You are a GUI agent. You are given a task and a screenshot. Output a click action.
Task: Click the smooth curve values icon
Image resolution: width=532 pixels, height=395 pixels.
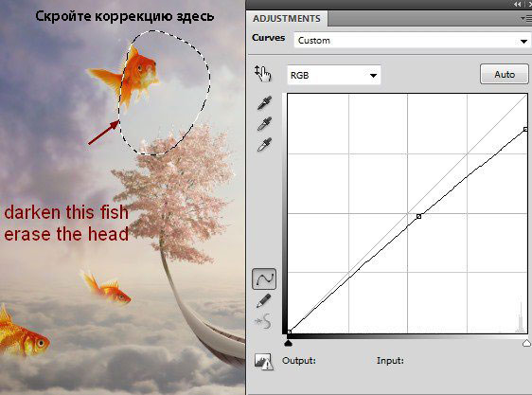[x=263, y=322]
